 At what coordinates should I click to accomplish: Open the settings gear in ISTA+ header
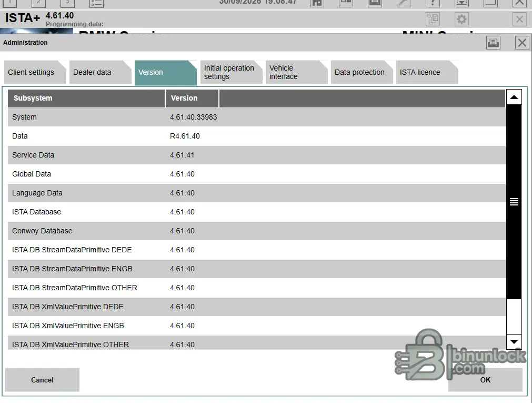click(x=461, y=19)
